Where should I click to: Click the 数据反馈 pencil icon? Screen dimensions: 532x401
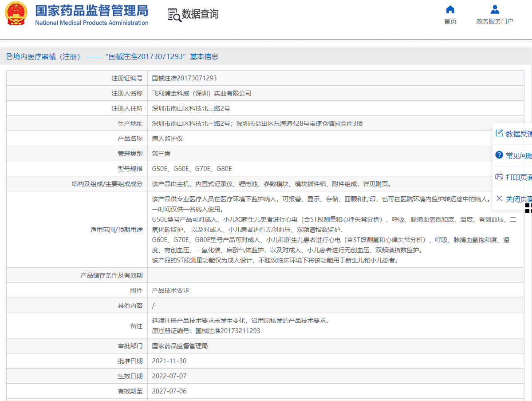[x=499, y=133]
